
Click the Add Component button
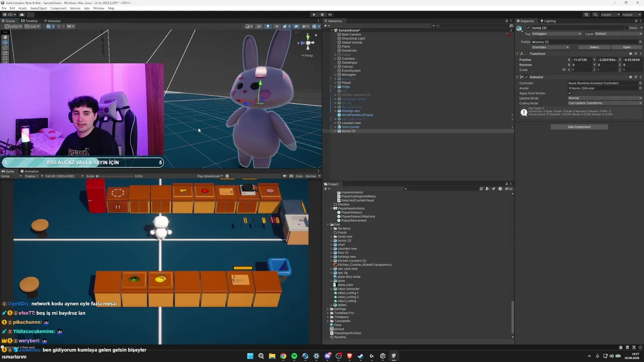[579, 127]
